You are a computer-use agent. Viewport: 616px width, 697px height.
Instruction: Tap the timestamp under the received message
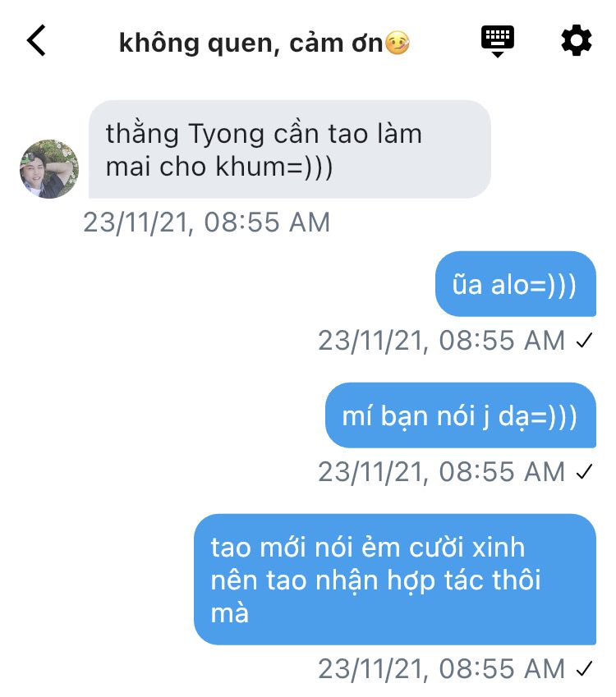tap(207, 222)
